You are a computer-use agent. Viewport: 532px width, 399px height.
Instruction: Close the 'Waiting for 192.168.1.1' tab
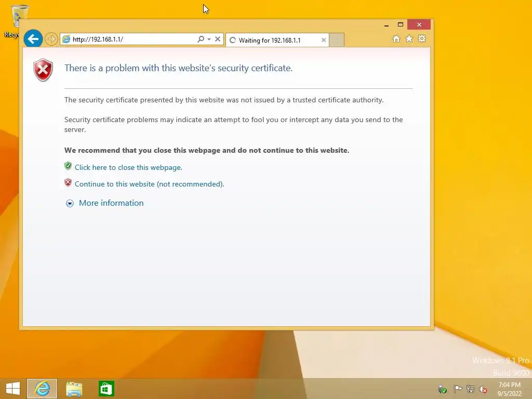tap(324, 41)
